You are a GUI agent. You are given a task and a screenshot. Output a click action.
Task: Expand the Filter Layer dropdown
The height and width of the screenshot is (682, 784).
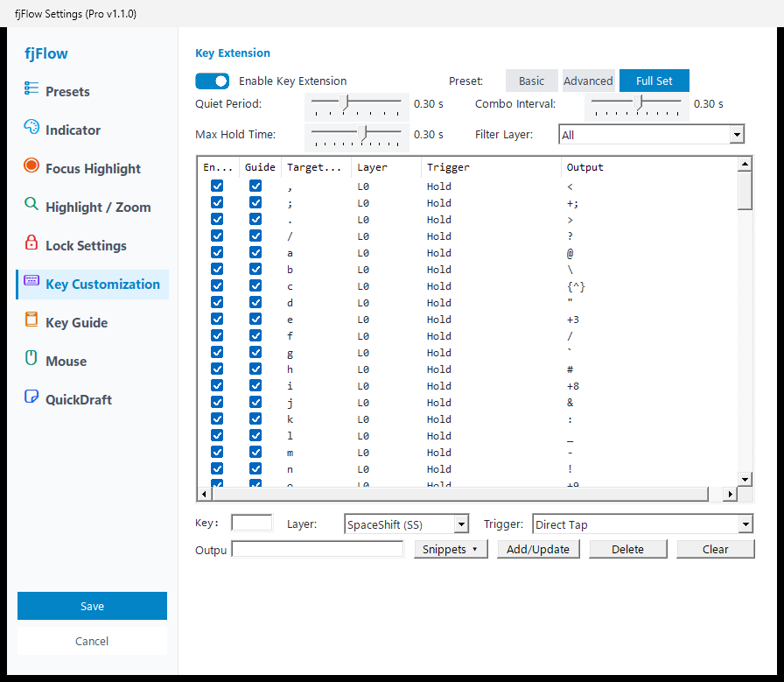point(737,135)
